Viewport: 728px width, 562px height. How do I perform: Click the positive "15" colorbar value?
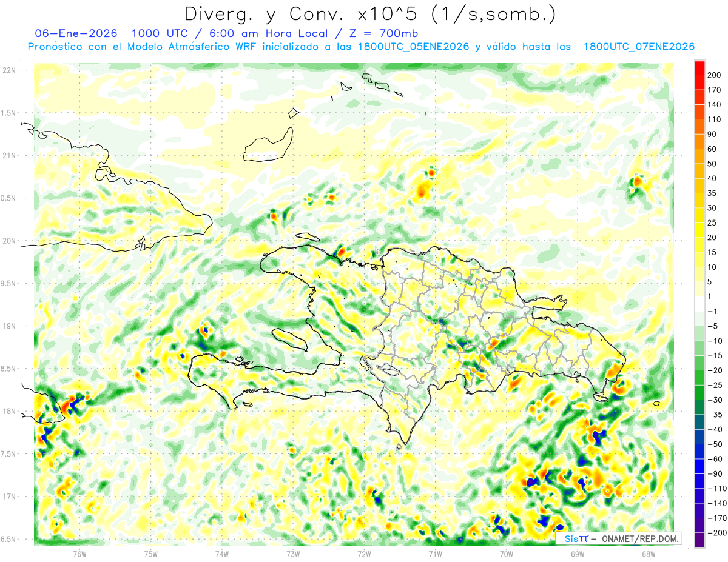pyautogui.click(x=712, y=252)
